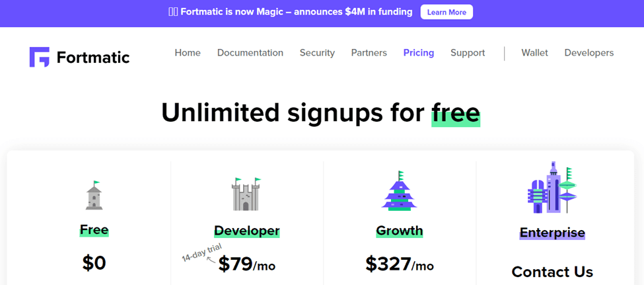
Task: Open the Partners nav link
Action: 369,53
